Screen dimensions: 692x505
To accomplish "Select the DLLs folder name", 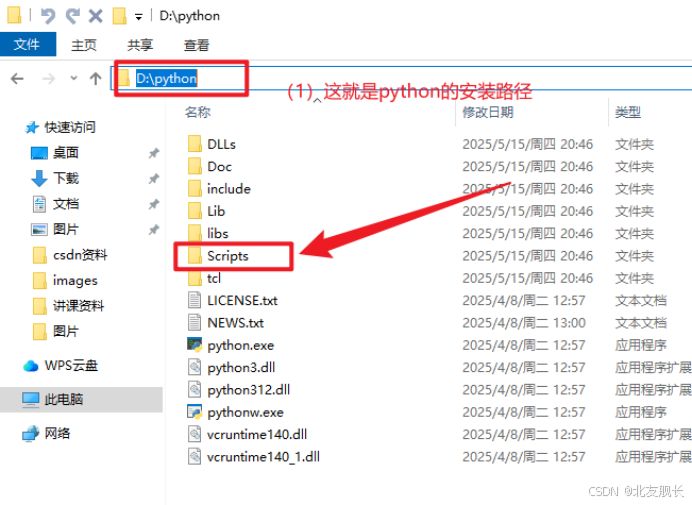I will [222, 144].
